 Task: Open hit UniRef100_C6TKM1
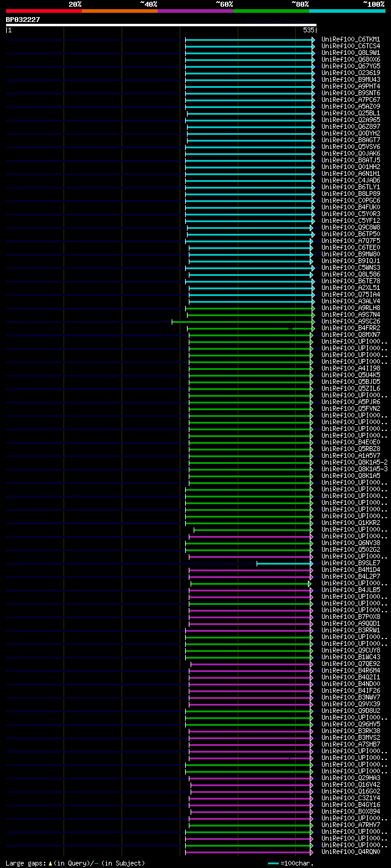[351, 39]
